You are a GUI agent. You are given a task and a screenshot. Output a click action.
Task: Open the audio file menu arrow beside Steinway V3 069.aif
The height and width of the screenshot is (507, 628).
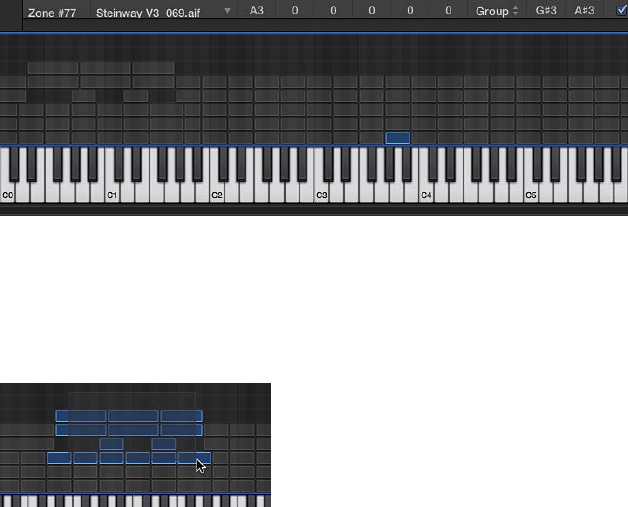click(227, 10)
